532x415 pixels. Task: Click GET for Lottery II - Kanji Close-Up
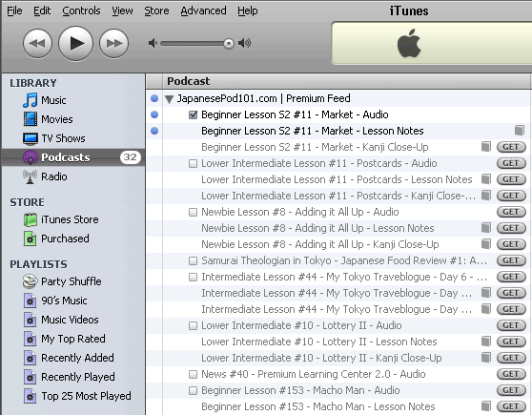(511, 358)
